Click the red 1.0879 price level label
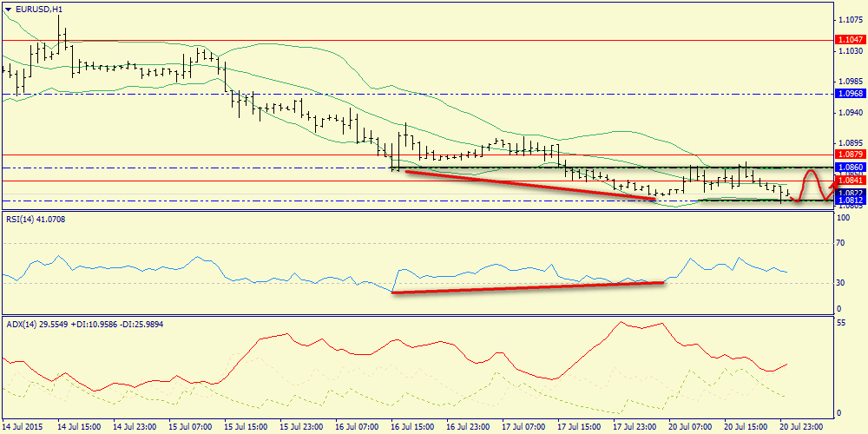The height and width of the screenshot is (434, 868). (x=849, y=155)
